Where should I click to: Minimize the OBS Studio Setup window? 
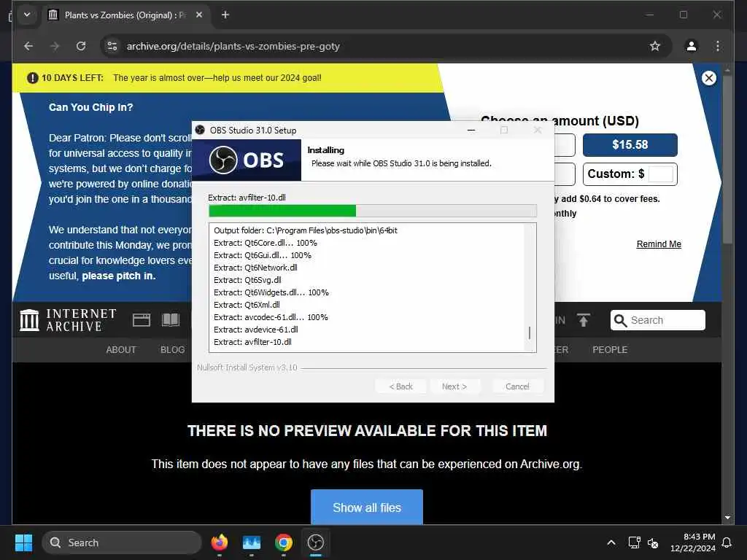point(471,130)
